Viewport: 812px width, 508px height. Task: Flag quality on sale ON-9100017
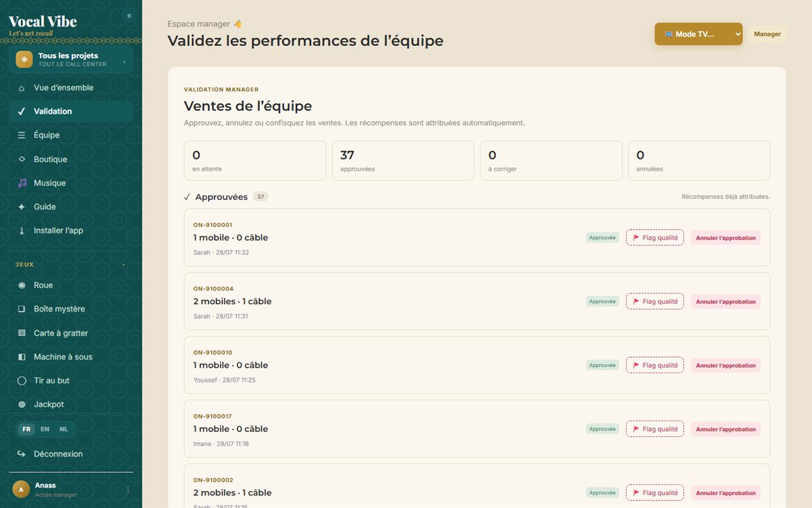655,429
